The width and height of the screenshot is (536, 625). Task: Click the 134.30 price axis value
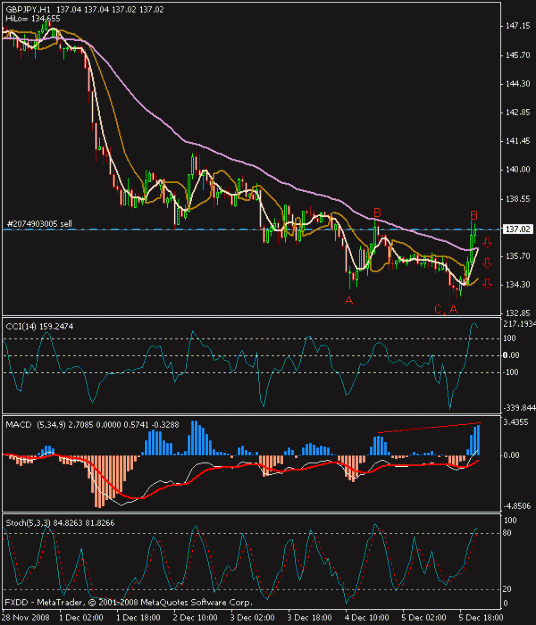(x=518, y=285)
